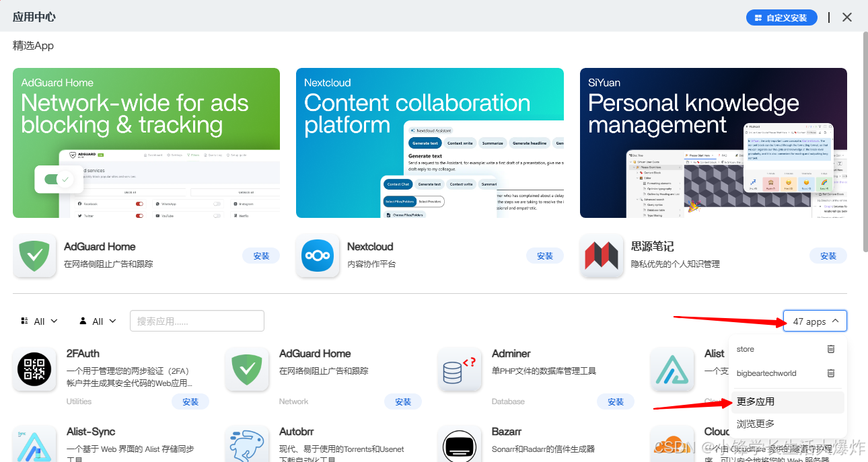Click the Network category label under AdGuard Home
This screenshot has width=868, height=462.
294,401
